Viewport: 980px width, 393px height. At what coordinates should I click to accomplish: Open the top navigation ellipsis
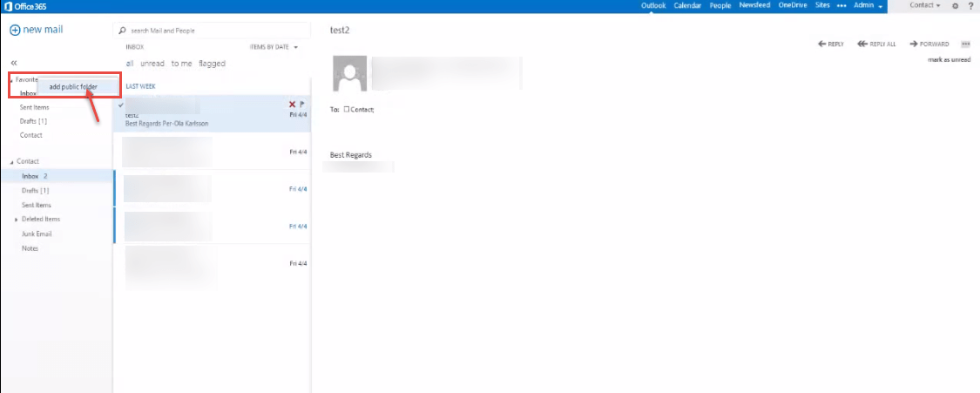[841, 5]
